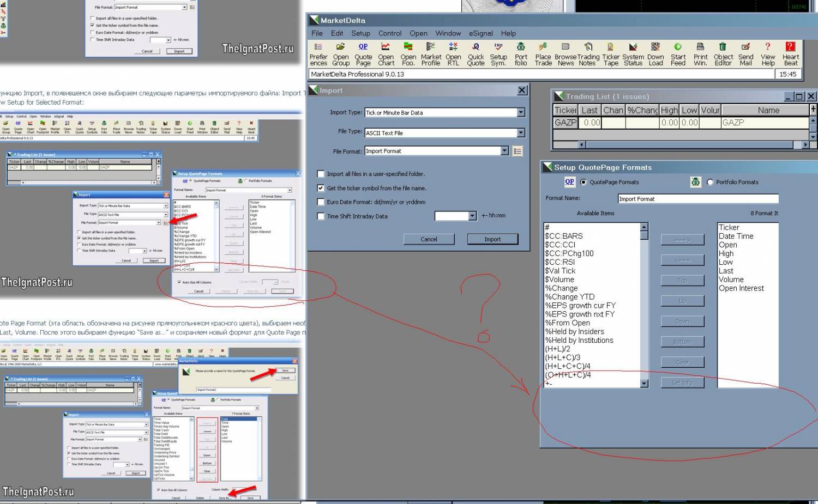
Task: Click the format setup icon beside File Format
Action: [x=518, y=151]
